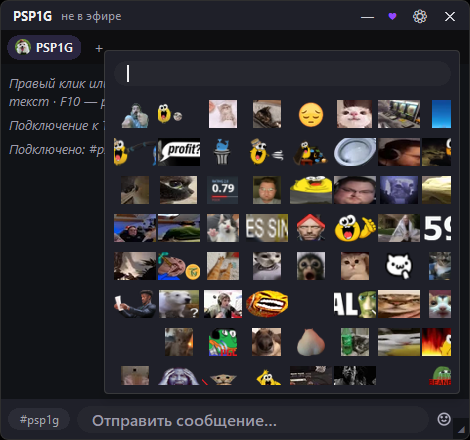Pick the man with red house hat emote
Viewport: 470px width, 440px height.
[311, 228]
